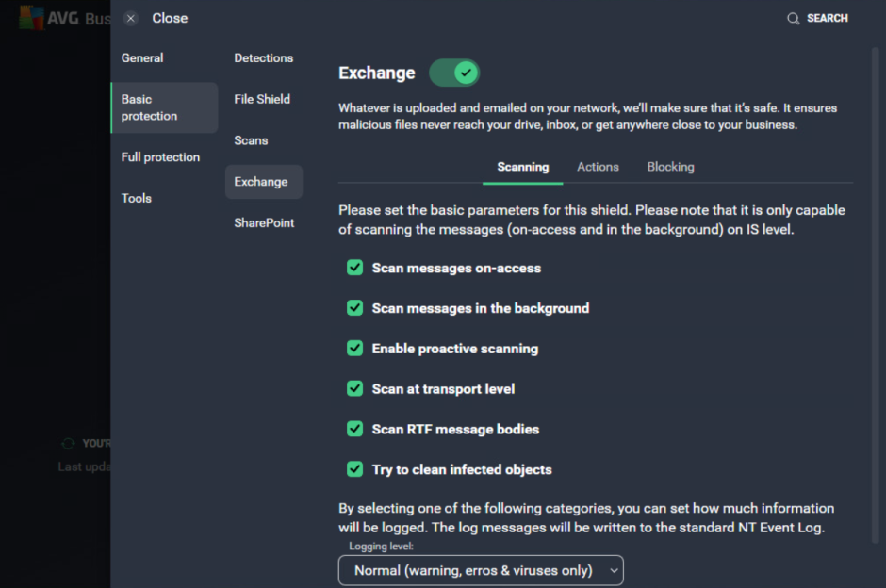
Task: Open the Logging level dropdown
Action: point(480,570)
